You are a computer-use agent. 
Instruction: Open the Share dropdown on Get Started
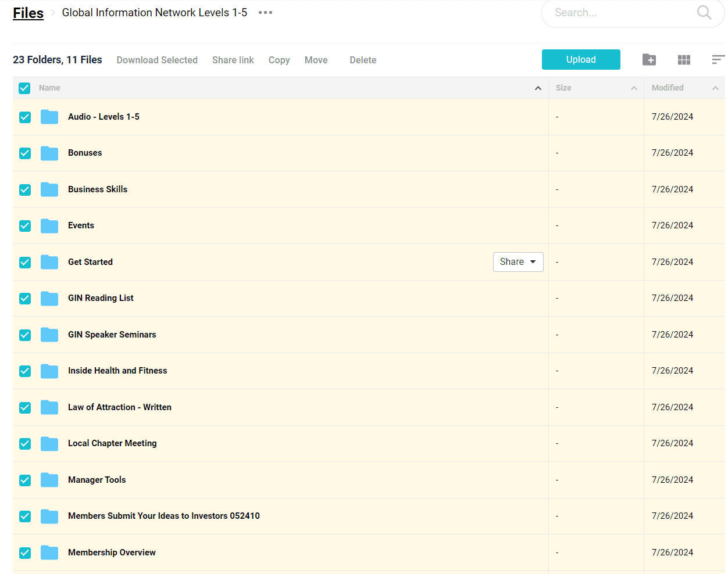click(518, 262)
